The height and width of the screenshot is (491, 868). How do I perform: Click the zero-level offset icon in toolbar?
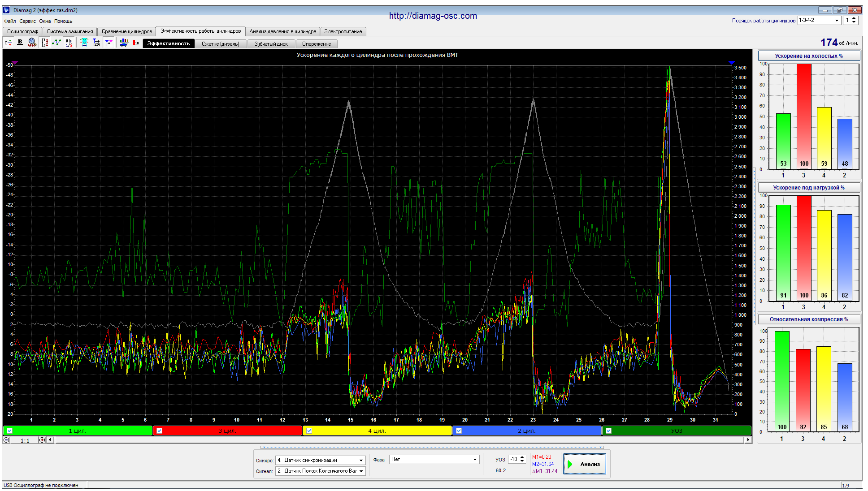tap(8, 43)
